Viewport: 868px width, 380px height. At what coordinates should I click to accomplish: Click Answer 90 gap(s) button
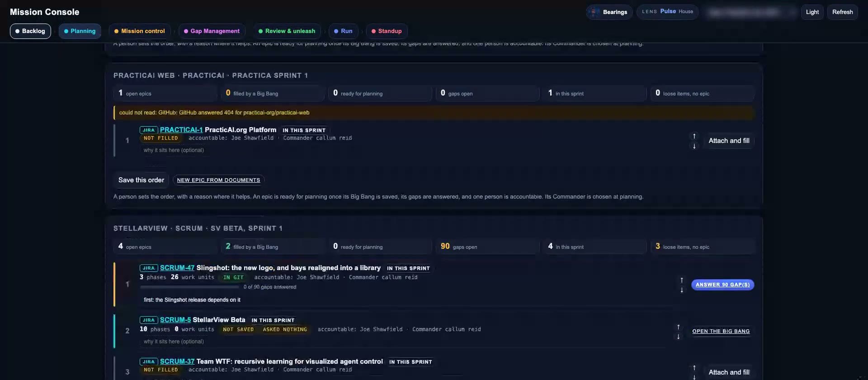click(x=722, y=285)
